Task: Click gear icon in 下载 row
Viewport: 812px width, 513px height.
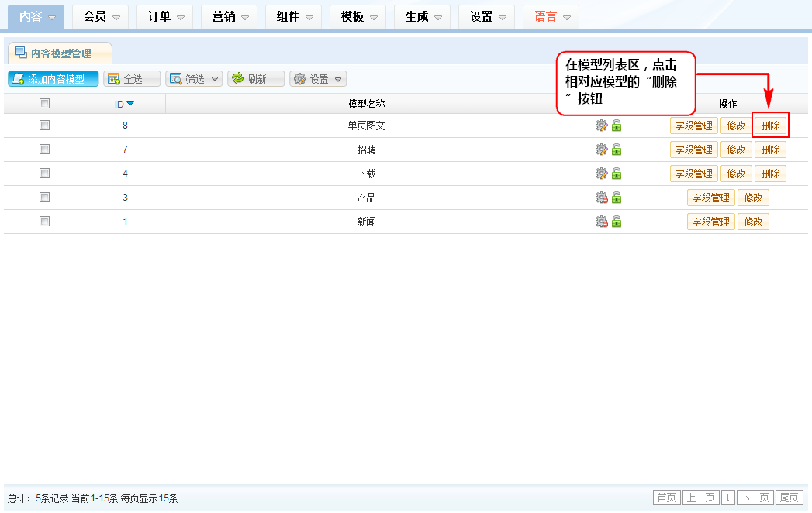Action: coord(601,174)
